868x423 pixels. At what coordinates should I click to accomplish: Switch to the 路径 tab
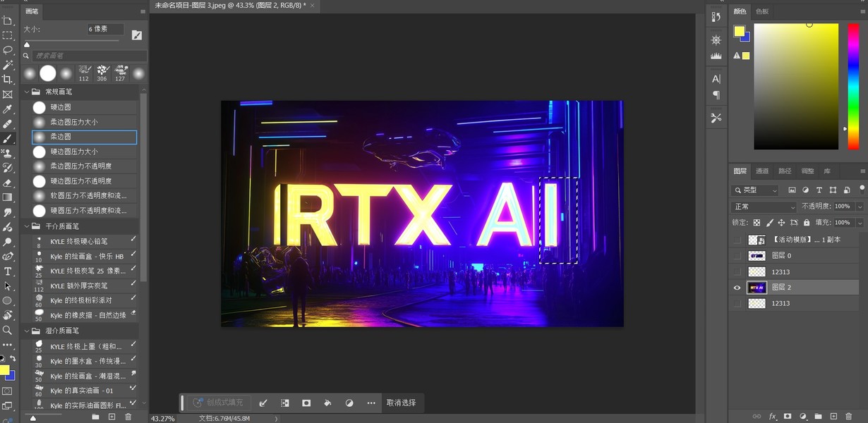(785, 171)
